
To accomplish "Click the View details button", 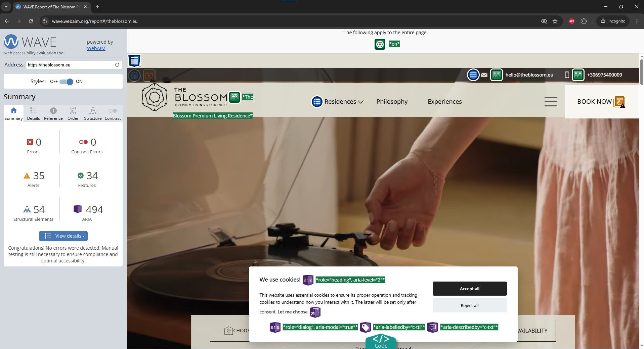I will tap(63, 236).
